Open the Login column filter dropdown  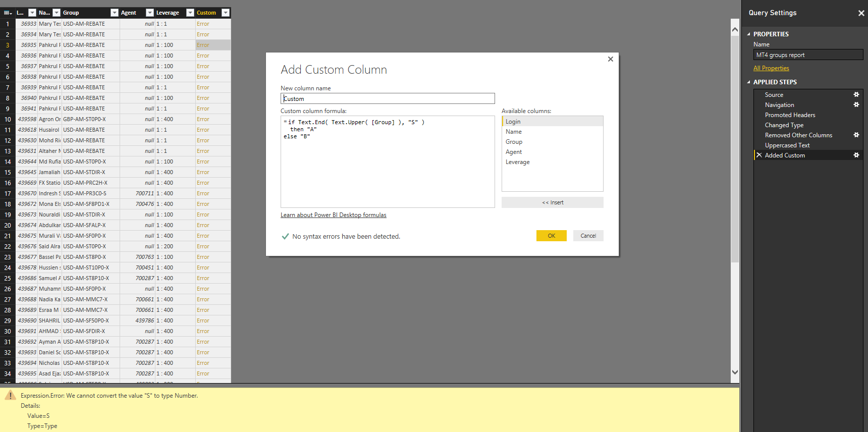[32, 13]
